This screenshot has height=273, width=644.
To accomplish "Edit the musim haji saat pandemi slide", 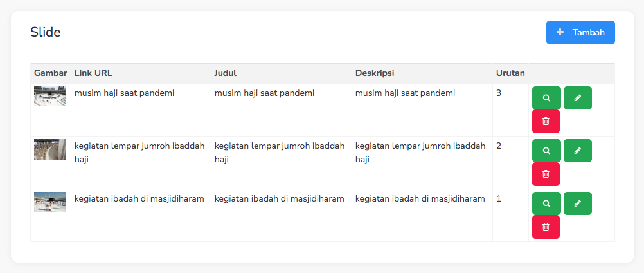I will point(577,98).
